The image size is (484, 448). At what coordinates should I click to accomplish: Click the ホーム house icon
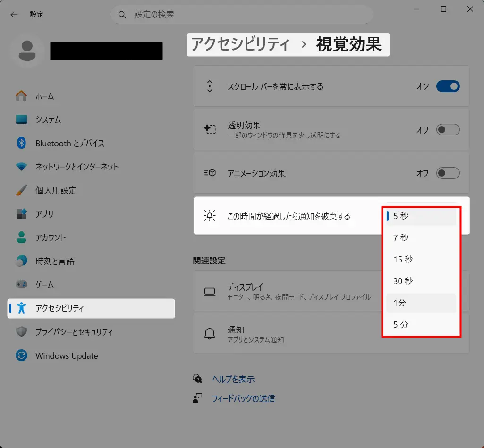coord(21,96)
